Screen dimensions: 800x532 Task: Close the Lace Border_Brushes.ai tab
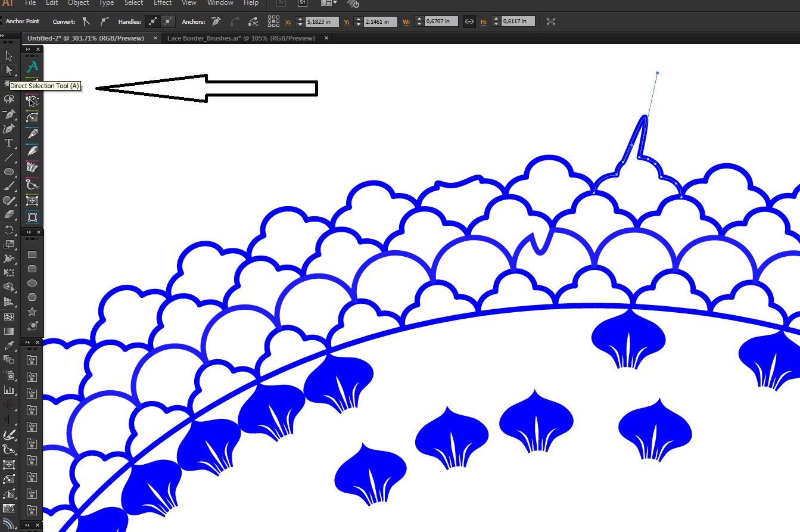click(x=326, y=38)
